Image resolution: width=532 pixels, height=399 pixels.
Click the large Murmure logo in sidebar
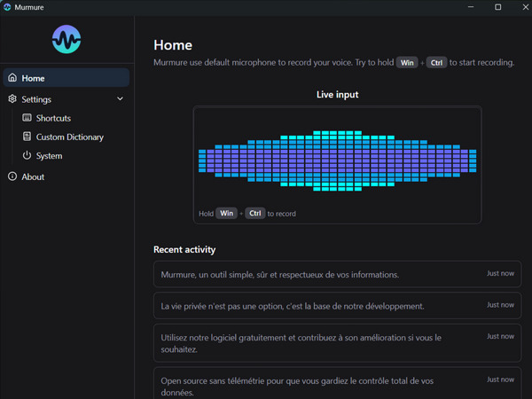pyautogui.click(x=66, y=40)
